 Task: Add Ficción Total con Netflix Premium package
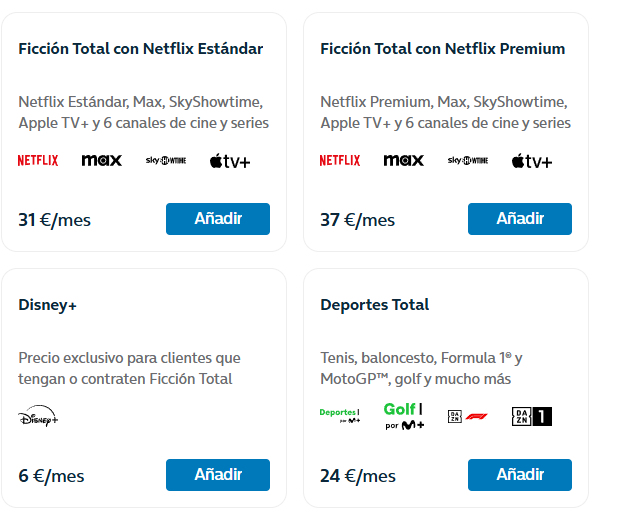520,219
